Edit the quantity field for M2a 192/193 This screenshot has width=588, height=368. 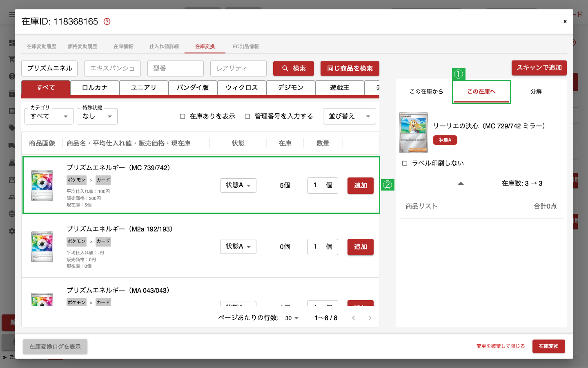[x=323, y=247]
